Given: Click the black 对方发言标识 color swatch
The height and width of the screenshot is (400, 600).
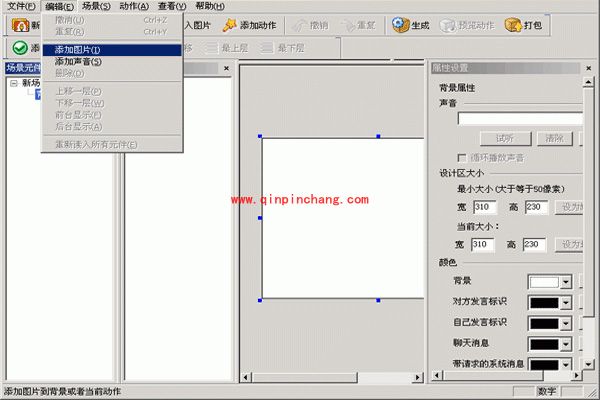Looking at the screenshot, I should [544, 303].
